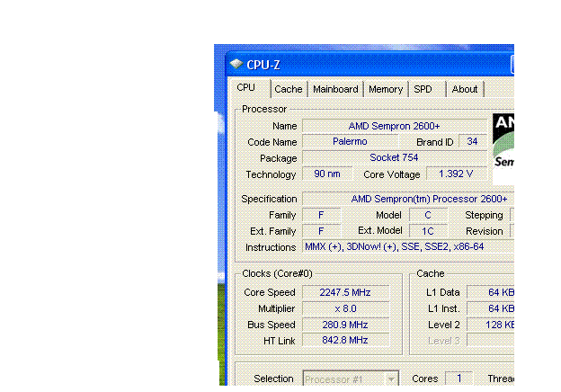
Task: Click the Package value Socket 754
Action: [x=395, y=157]
